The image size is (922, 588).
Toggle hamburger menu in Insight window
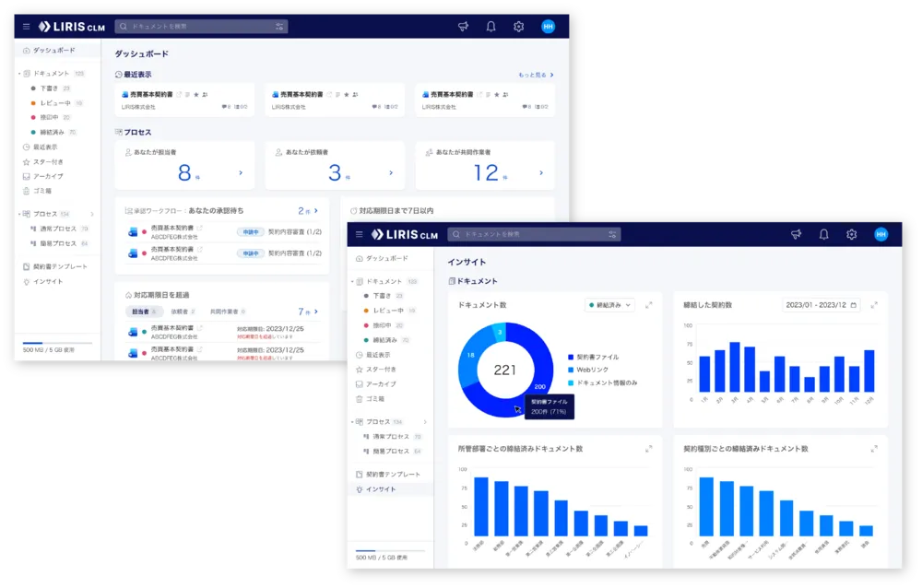point(360,234)
